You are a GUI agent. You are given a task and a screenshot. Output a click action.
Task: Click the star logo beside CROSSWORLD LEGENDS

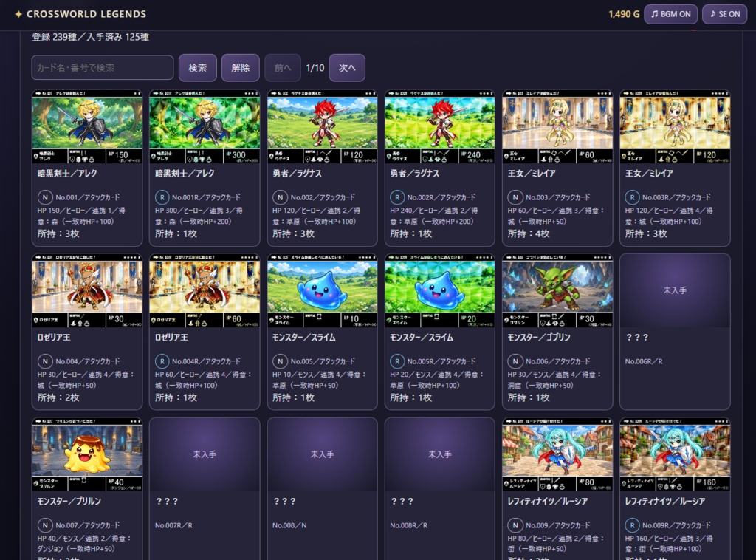click(18, 15)
